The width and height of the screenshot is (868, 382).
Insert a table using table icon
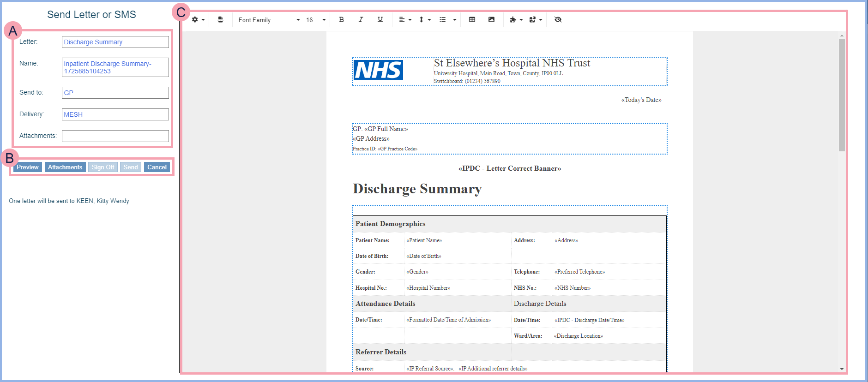pos(472,20)
